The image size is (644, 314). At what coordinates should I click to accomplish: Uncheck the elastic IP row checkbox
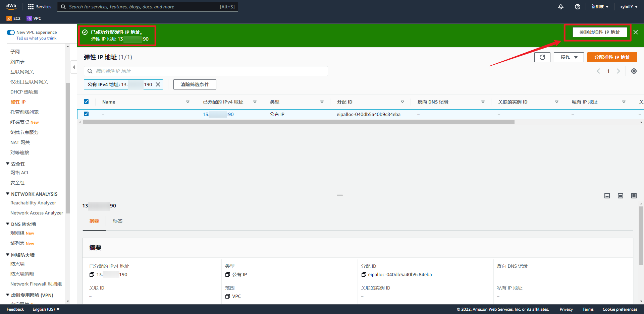pyautogui.click(x=86, y=114)
